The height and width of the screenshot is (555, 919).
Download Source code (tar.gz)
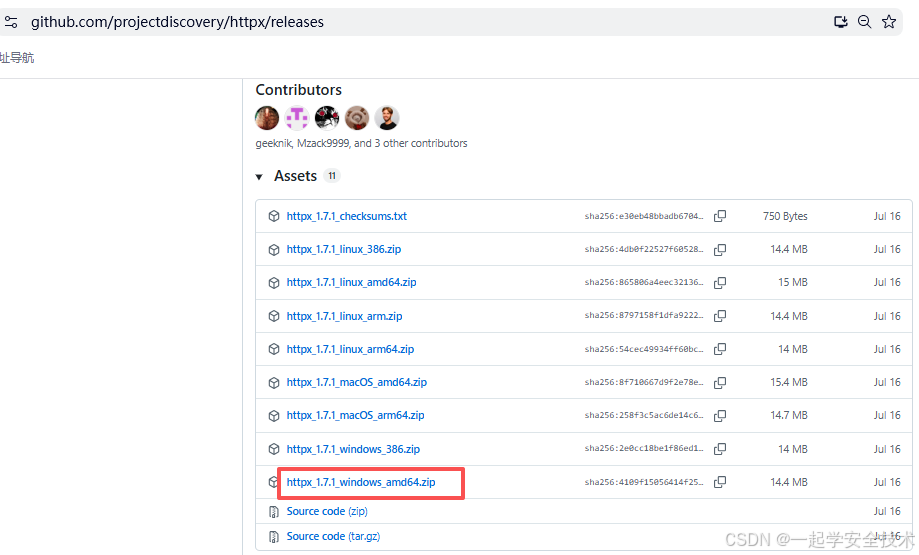pos(333,536)
